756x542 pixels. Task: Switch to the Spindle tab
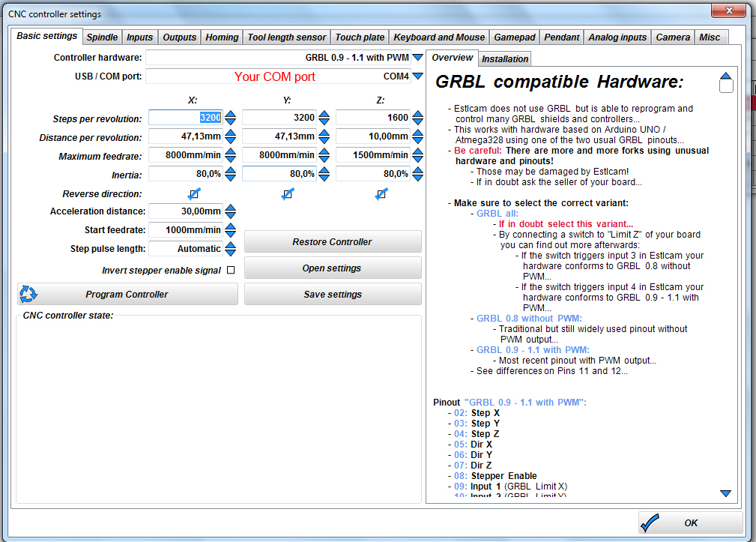click(x=102, y=37)
